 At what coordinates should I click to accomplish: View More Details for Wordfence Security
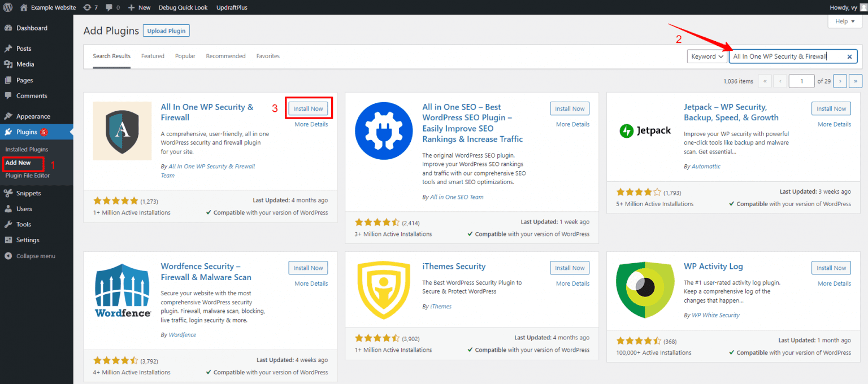[311, 283]
